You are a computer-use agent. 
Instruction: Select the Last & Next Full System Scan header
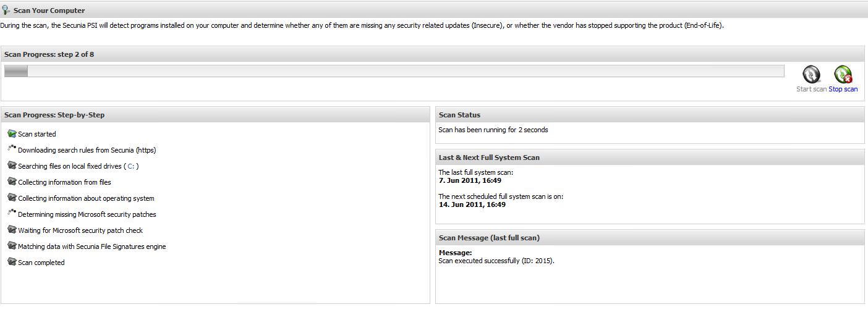point(650,158)
